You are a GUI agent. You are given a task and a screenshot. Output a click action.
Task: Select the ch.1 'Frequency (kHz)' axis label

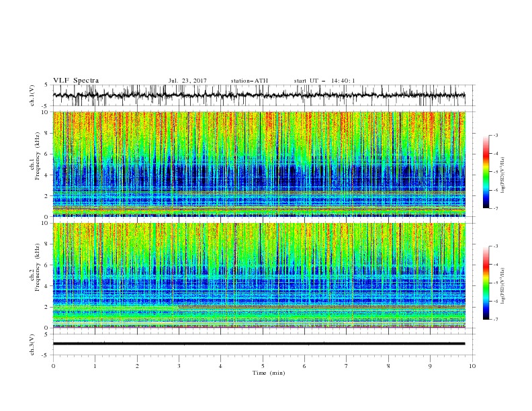click(x=38, y=154)
